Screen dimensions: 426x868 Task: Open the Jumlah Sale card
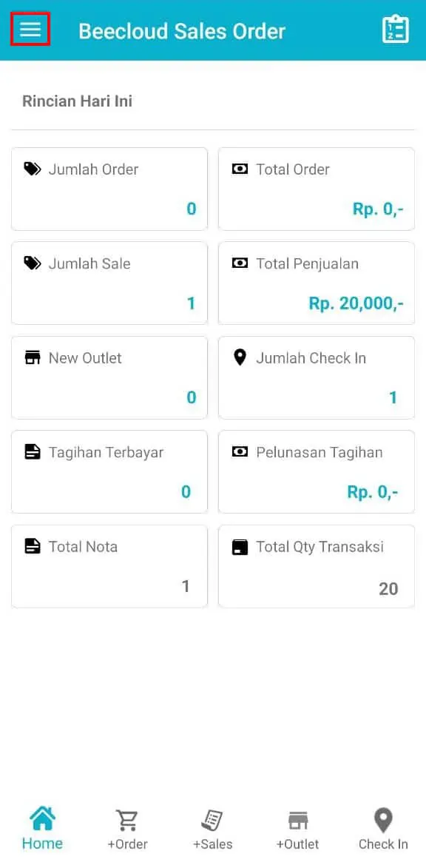pos(109,283)
